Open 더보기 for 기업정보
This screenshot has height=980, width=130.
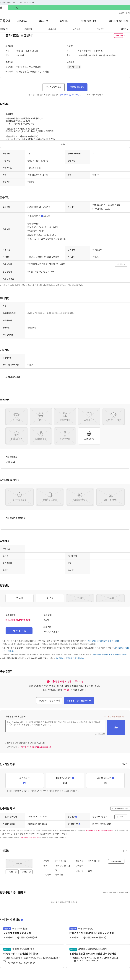point(125,851)
